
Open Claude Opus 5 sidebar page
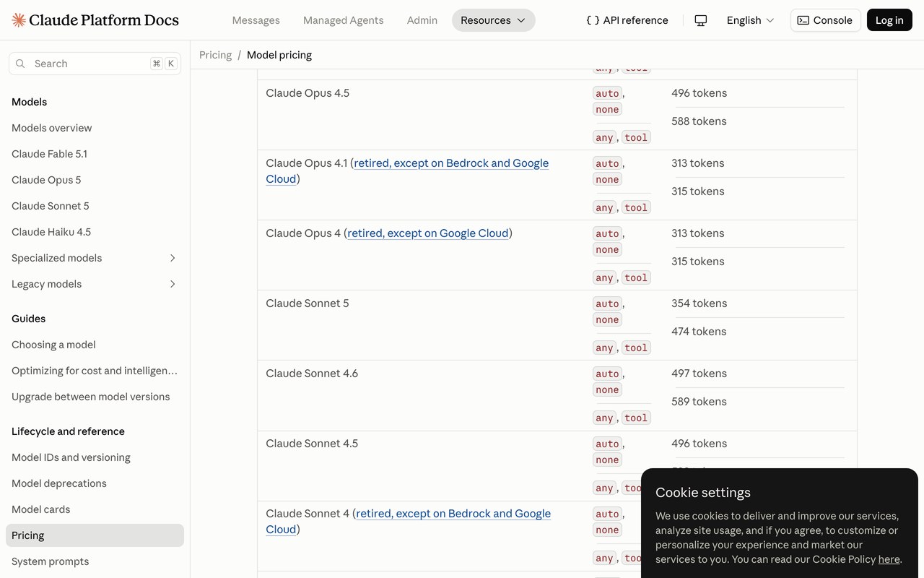(46, 180)
